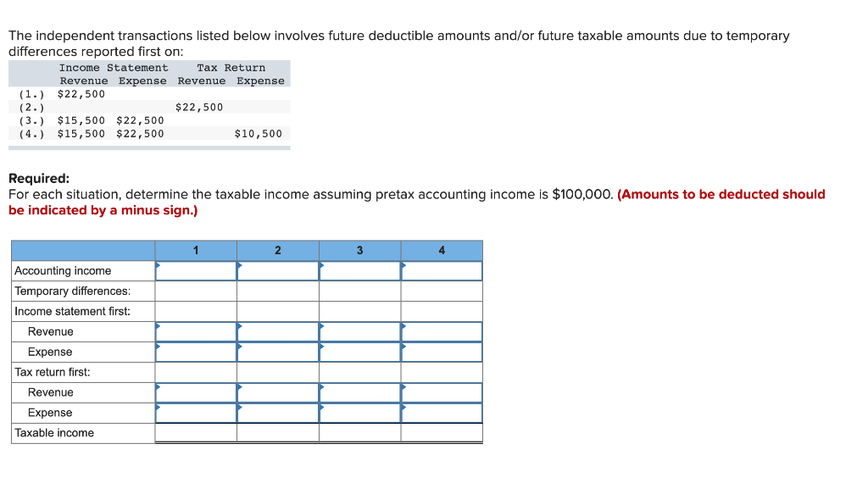Viewport: 868px width, 483px height.
Task: Click Income statement first Expense cell, column 1
Action: (x=196, y=353)
